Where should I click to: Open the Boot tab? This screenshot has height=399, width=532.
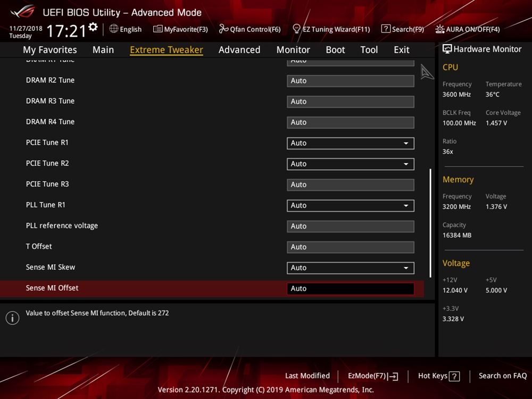(x=335, y=50)
